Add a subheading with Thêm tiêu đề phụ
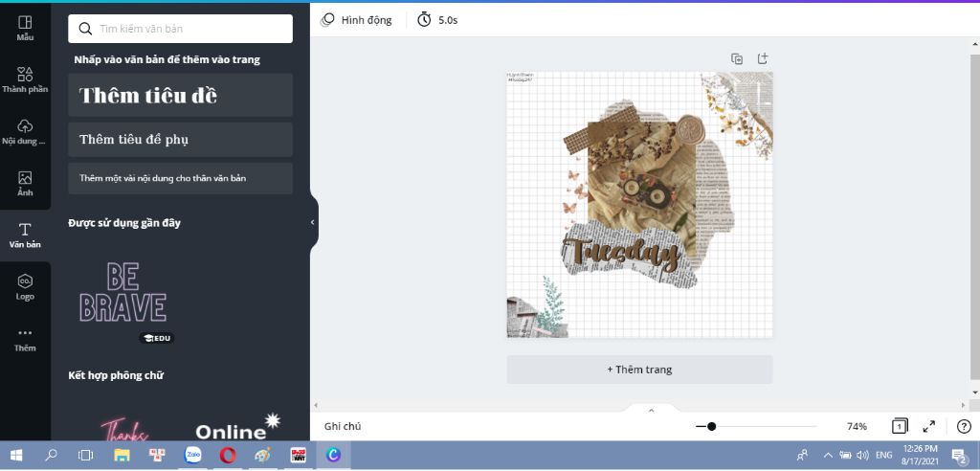The height and width of the screenshot is (471, 980). (x=180, y=140)
